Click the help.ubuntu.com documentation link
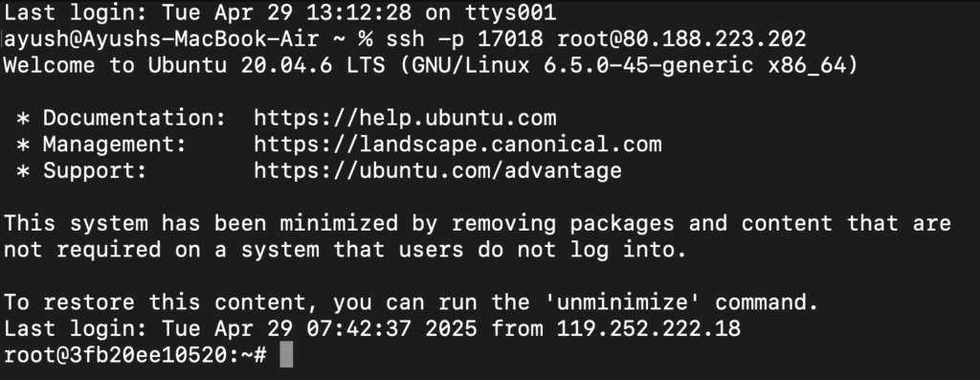Screen dimensions: 980x380 (x=405, y=118)
